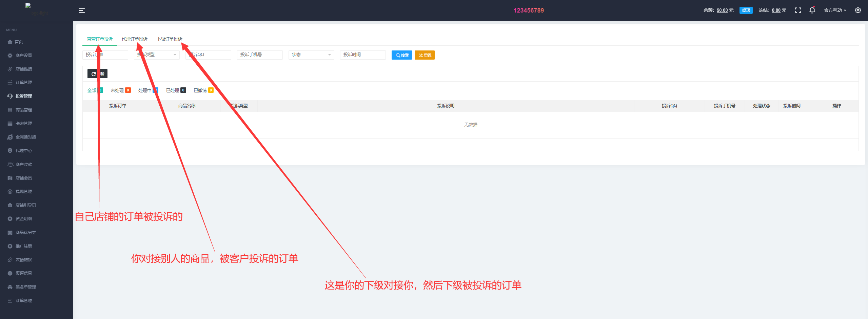Image resolution: width=868 pixels, height=319 pixels.
Task: Open 投诉管理 headset icon in sidebar
Action: tap(10, 96)
